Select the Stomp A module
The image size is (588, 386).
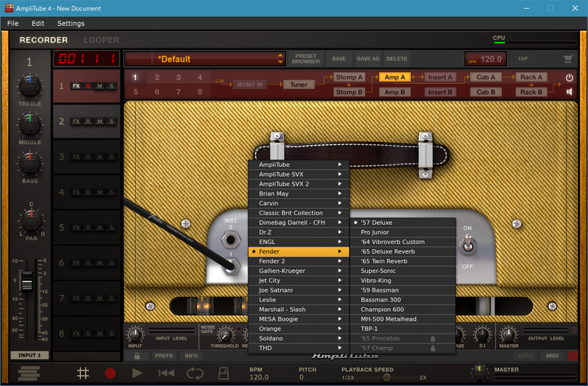[x=348, y=77]
